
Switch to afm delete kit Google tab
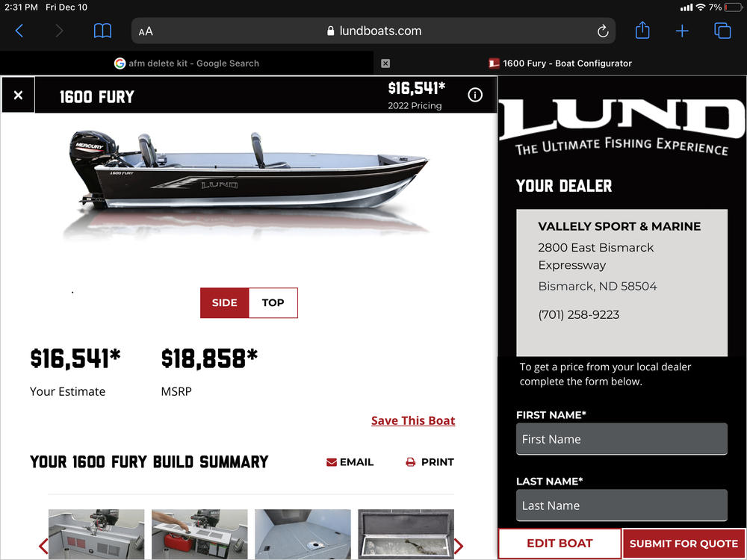click(x=187, y=63)
